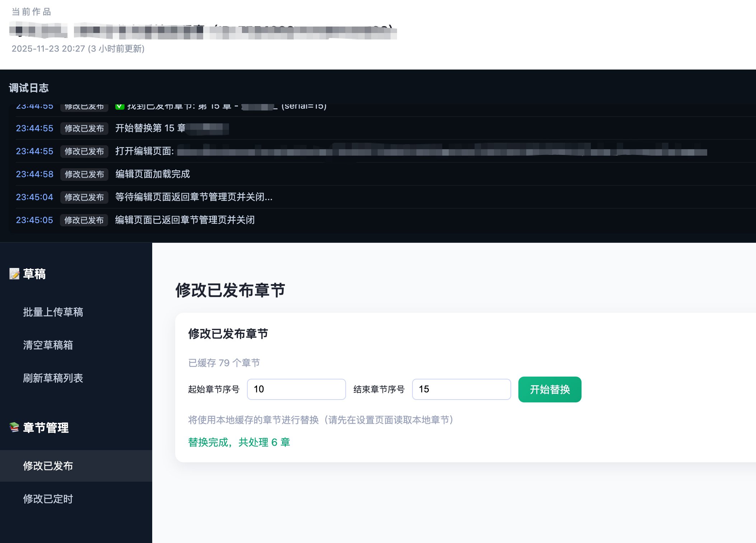Click the 结束章节序号 input showing 15
Image resolution: width=756 pixels, height=543 pixels.
coord(461,389)
